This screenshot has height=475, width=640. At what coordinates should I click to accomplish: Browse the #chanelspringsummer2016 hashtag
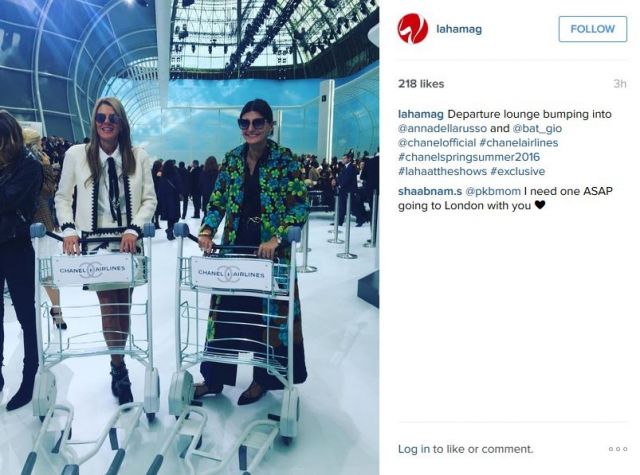(469, 157)
